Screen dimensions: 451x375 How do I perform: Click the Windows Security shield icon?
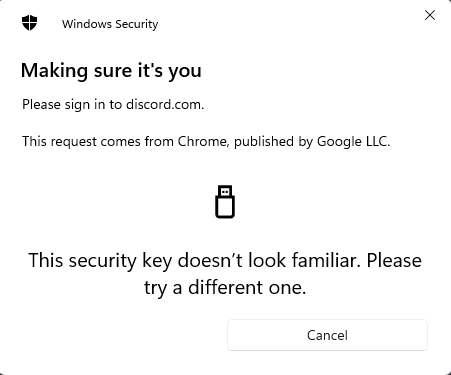pos(29,23)
